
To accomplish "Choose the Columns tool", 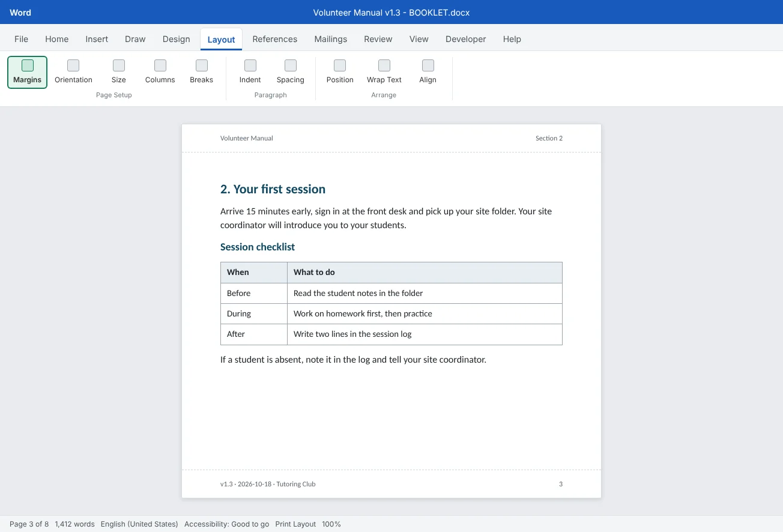I will 160,72.
